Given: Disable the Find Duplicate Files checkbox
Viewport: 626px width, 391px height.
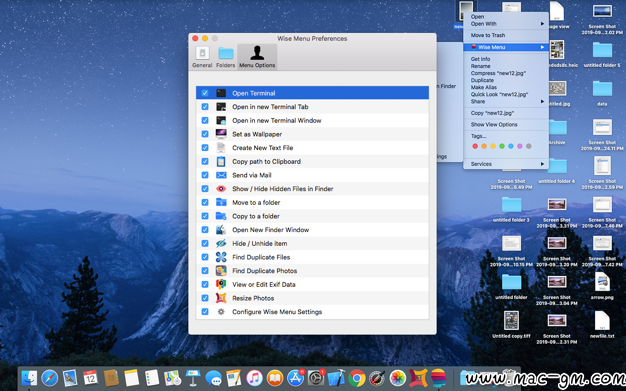Looking at the screenshot, I should pyautogui.click(x=205, y=257).
